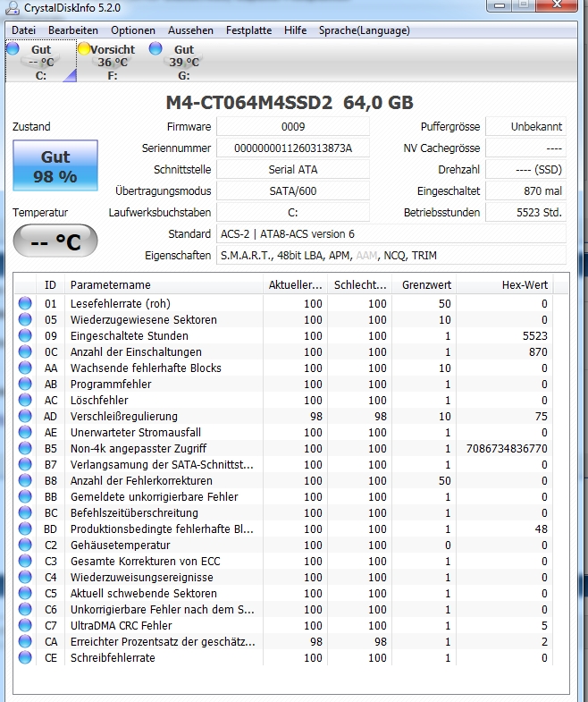
Task: Click status orb of Programmfehler row
Action: point(25,384)
